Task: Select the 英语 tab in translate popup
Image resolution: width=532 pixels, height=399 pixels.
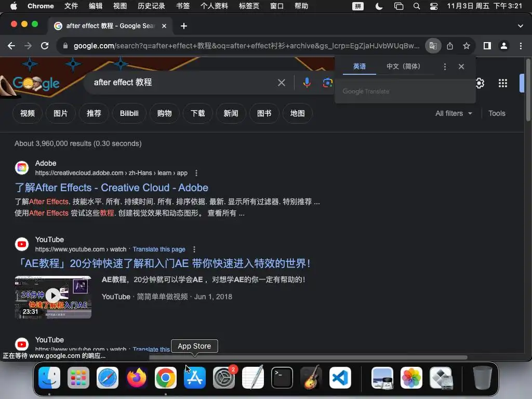Action: tap(360, 66)
